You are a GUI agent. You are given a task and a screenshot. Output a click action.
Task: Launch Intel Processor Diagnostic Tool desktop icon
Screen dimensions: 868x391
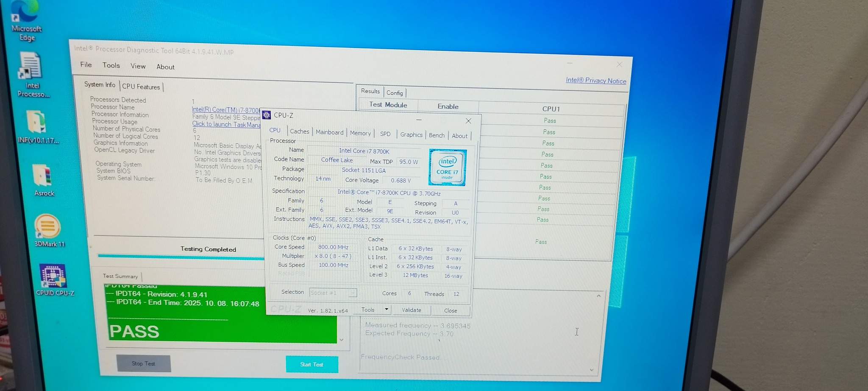click(31, 75)
